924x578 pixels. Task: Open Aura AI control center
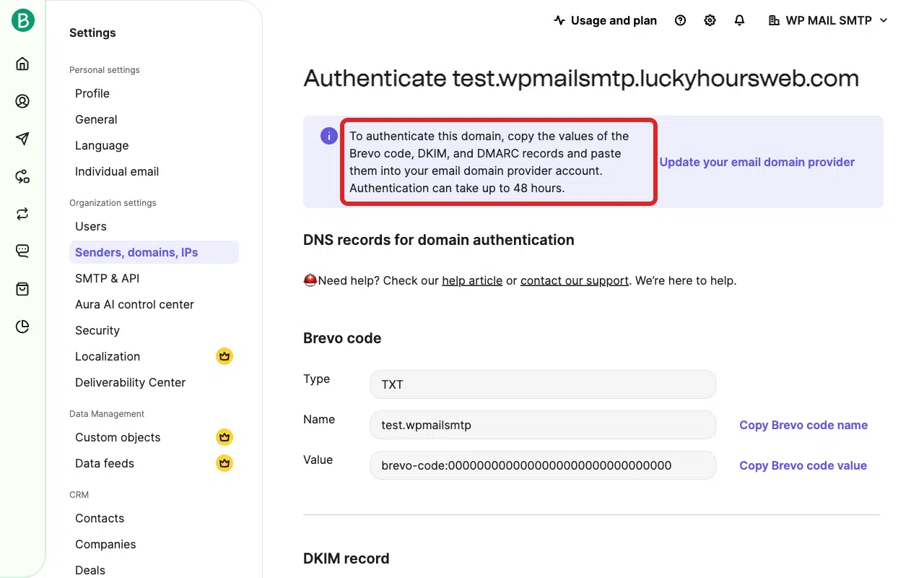tap(134, 304)
